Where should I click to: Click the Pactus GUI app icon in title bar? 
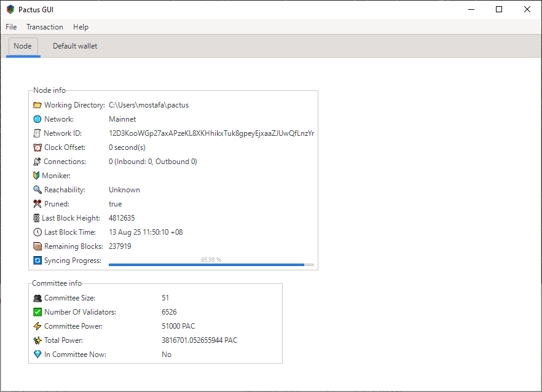pos(10,9)
